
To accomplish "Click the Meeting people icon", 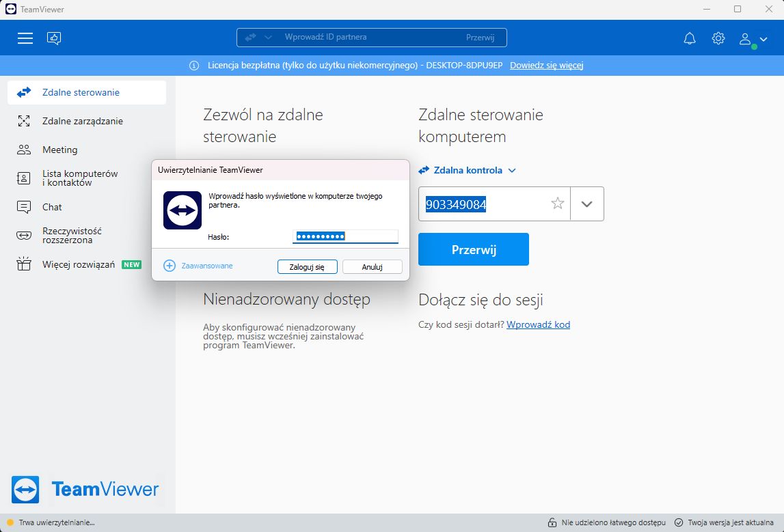I will pyautogui.click(x=24, y=150).
